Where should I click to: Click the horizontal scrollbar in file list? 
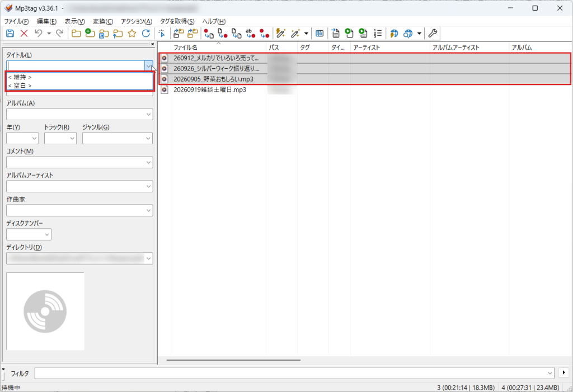point(233,360)
